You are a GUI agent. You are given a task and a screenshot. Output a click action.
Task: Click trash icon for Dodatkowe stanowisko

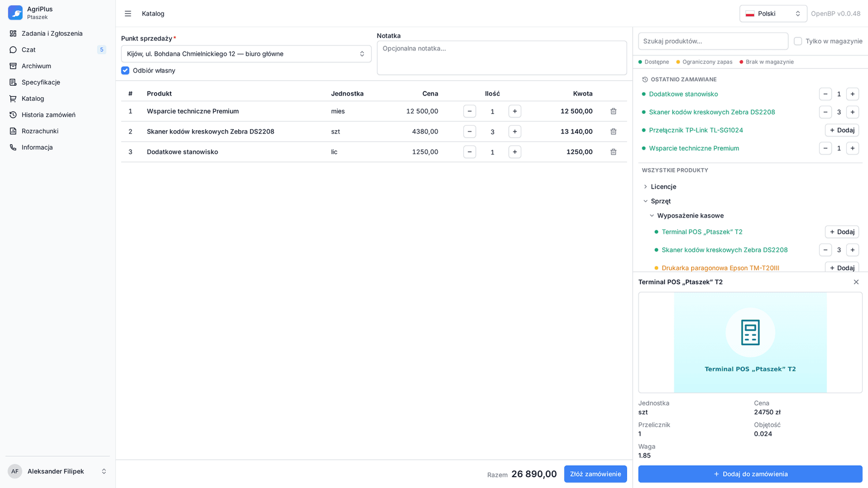tap(613, 152)
